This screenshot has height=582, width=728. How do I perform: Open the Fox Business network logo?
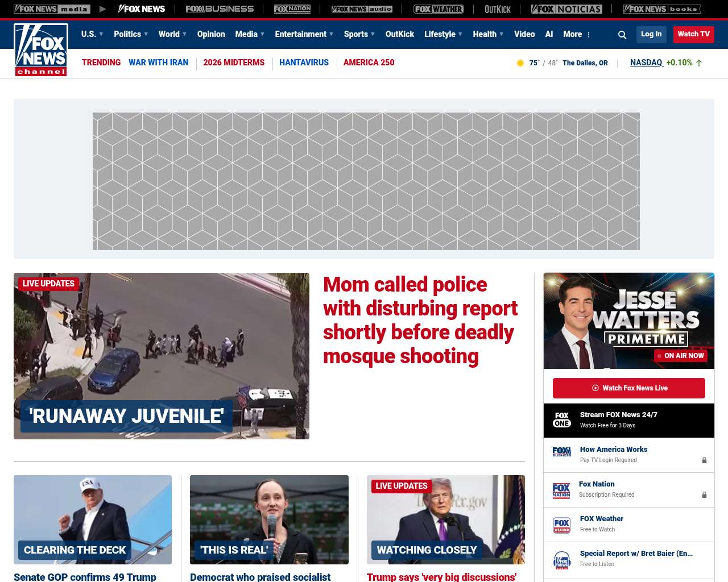220,9
